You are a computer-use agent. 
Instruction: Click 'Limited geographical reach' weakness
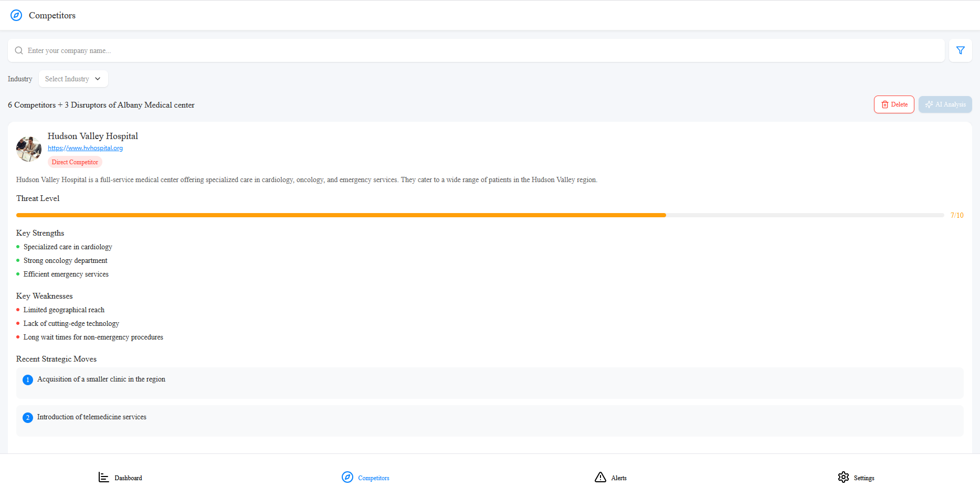pyautogui.click(x=64, y=310)
